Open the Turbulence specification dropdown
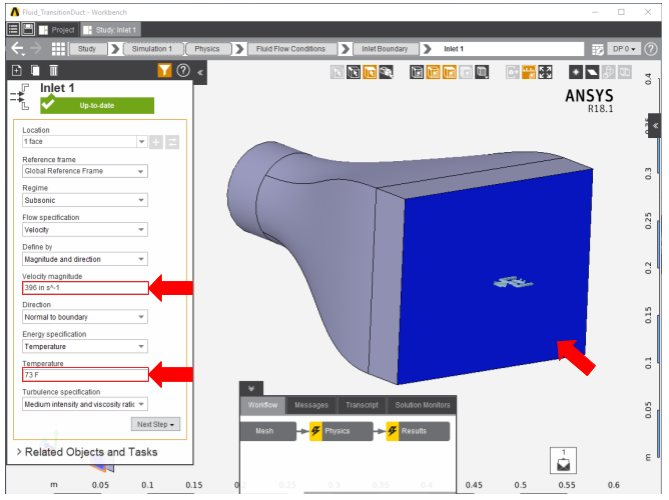 [x=85, y=404]
